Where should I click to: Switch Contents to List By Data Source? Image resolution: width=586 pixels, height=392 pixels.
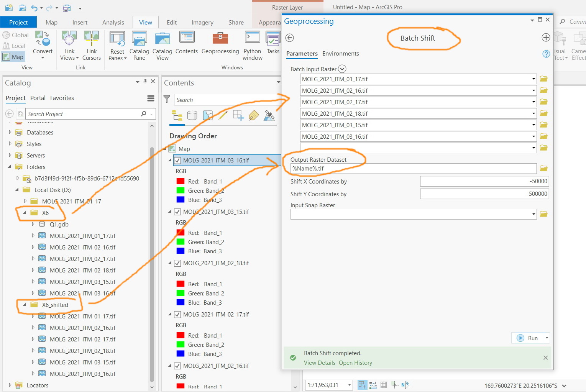(192, 115)
